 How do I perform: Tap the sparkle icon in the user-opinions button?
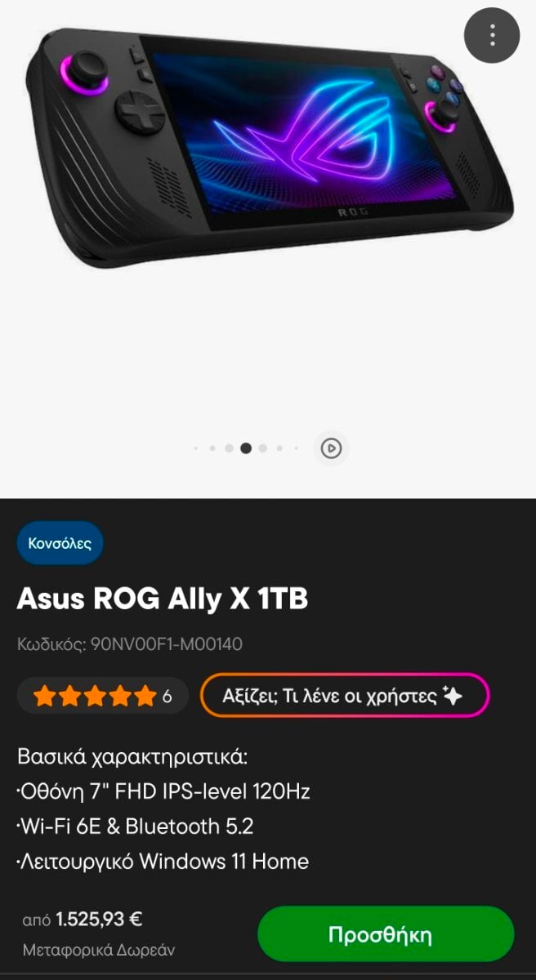point(452,696)
